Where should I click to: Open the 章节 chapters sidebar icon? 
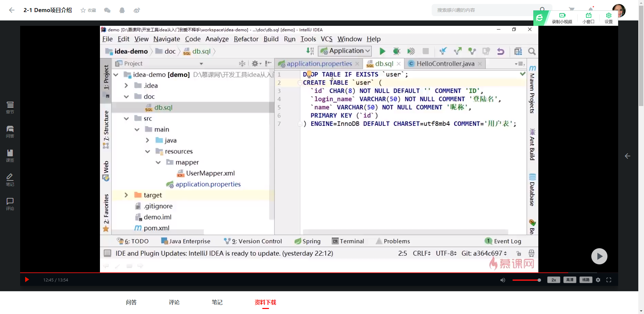point(10,108)
